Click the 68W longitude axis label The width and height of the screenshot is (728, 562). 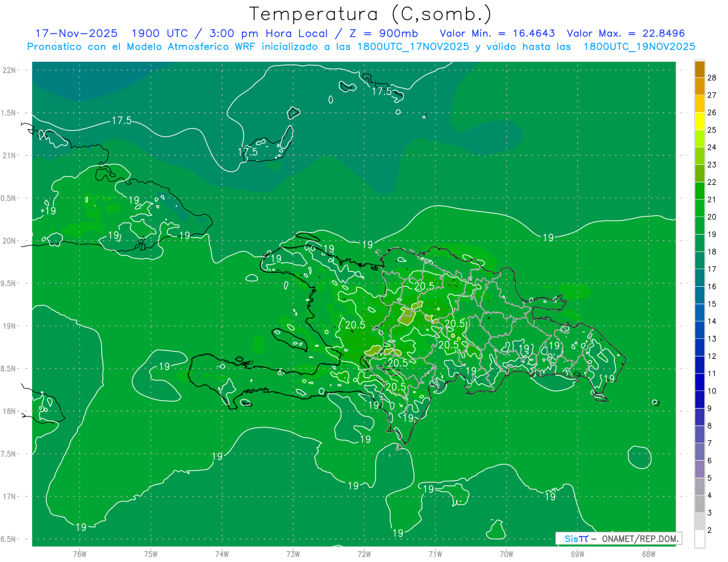click(649, 554)
